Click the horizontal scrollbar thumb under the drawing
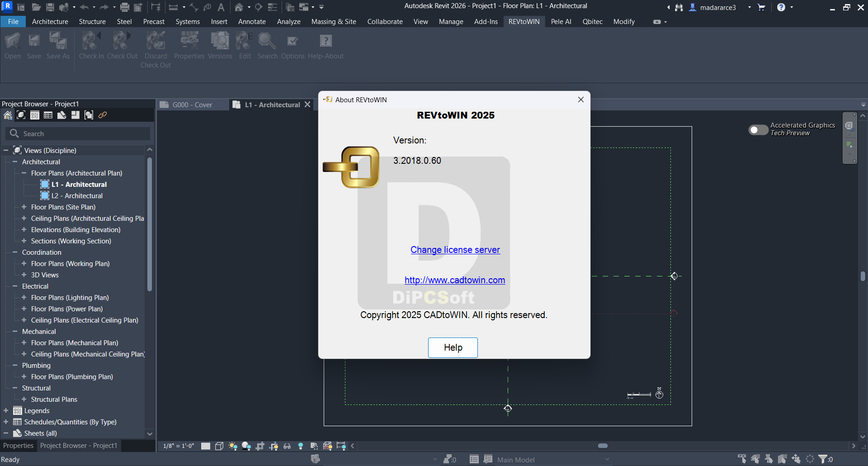Image resolution: width=868 pixels, height=466 pixels. click(x=603, y=446)
